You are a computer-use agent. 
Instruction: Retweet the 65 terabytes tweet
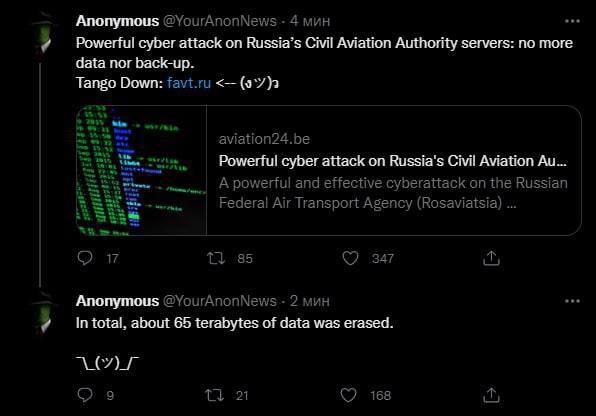pyautogui.click(x=214, y=395)
